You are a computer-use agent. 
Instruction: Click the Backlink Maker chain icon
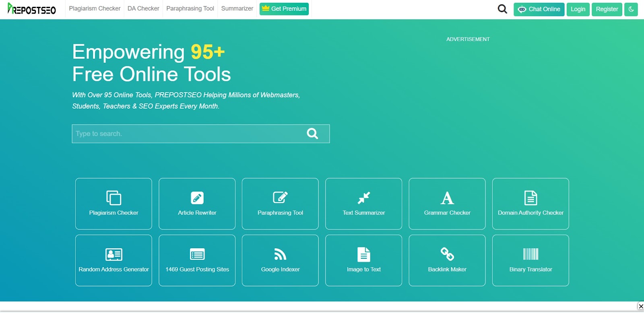coord(447,254)
